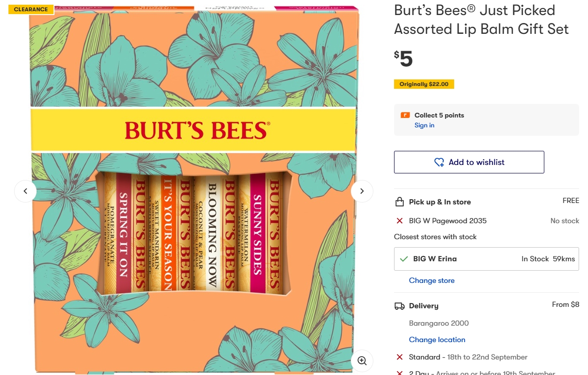The width and height of the screenshot is (588, 375).
Task: Click the green checkmark next to BIG W Erina
Action: coord(403,259)
